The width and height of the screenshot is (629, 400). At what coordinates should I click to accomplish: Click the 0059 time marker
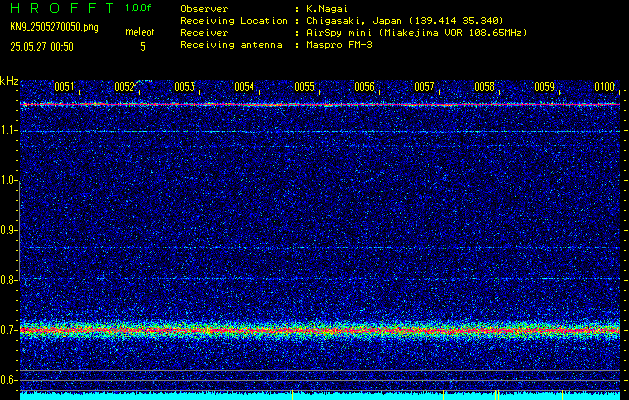545,87
